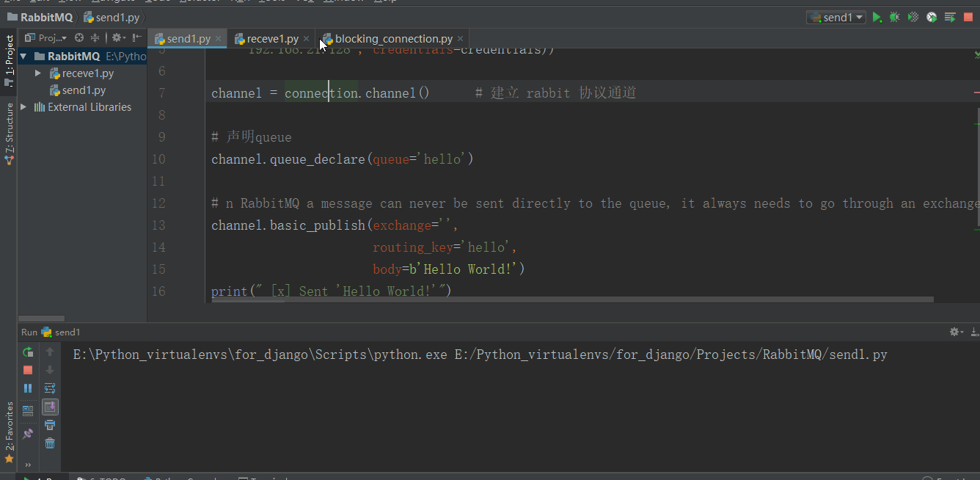Place cursor on the print statement line

point(331,291)
